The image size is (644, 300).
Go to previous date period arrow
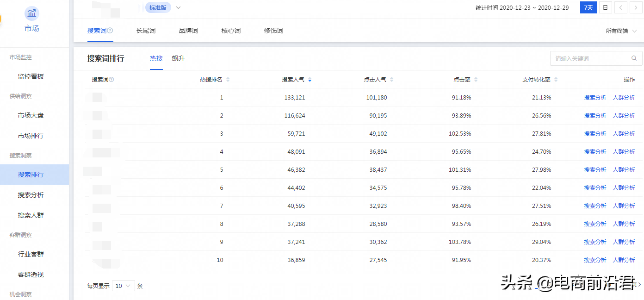(620, 8)
